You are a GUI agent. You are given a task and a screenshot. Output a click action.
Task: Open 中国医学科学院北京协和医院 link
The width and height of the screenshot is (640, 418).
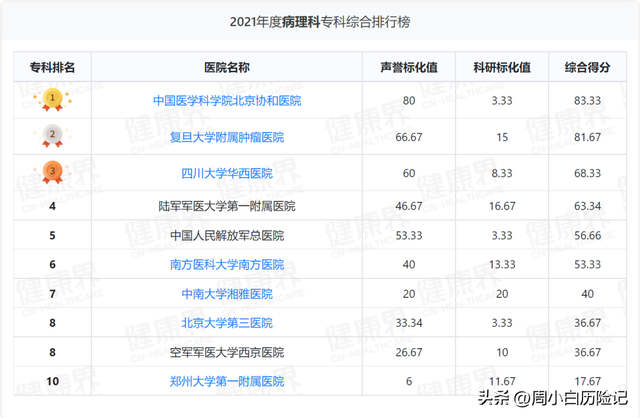click(227, 100)
